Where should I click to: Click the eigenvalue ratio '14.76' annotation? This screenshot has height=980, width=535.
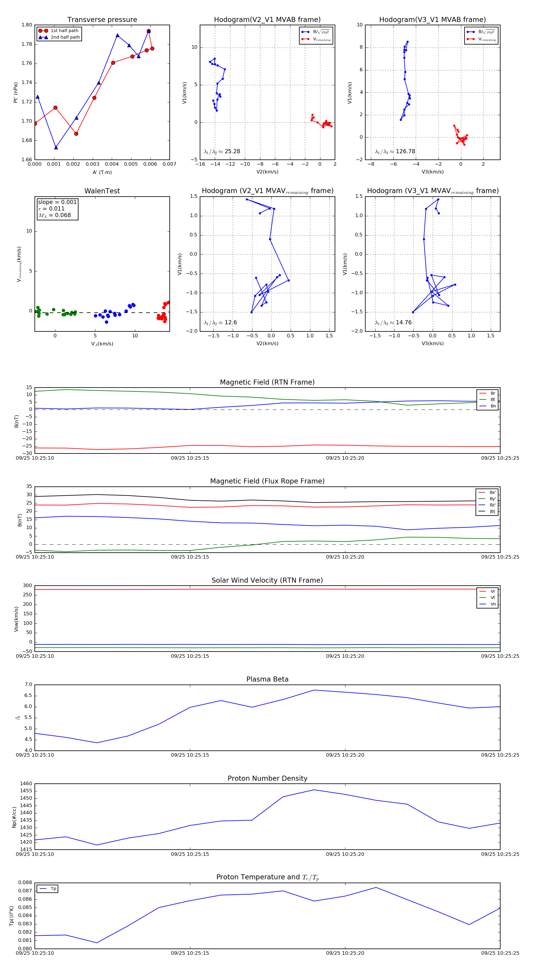pos(393,323)
